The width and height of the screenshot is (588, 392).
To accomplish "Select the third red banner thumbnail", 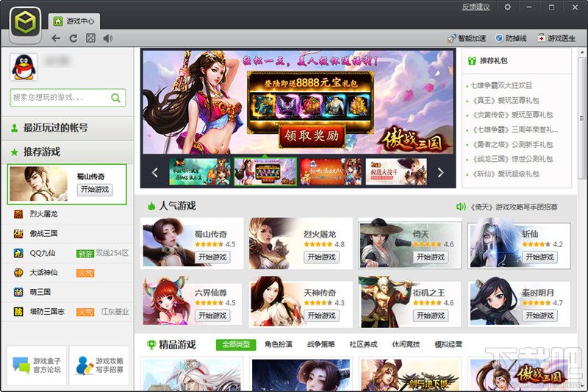I will click(331, 172).
